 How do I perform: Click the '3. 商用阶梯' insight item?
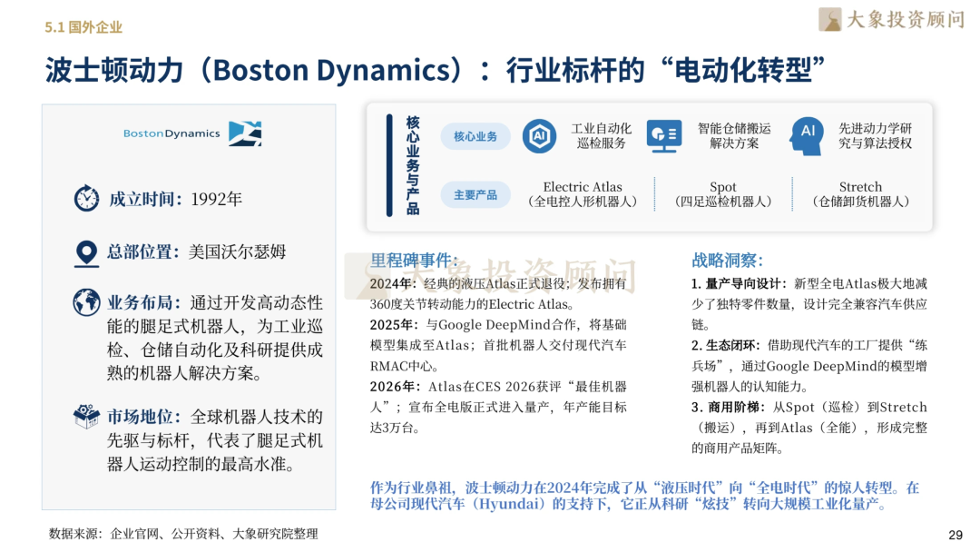(x=808, y=428)
